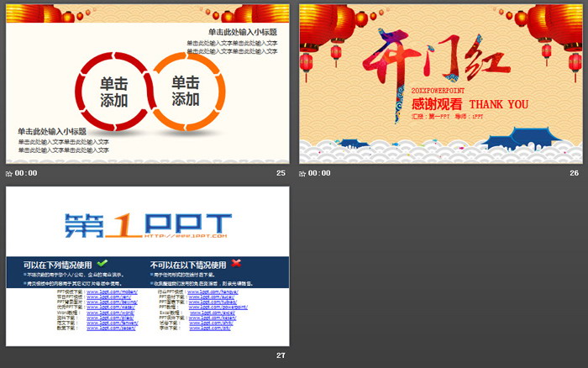
Task: Click the top-right 单击此处输入小标题 heading
Action: (243, 32)
